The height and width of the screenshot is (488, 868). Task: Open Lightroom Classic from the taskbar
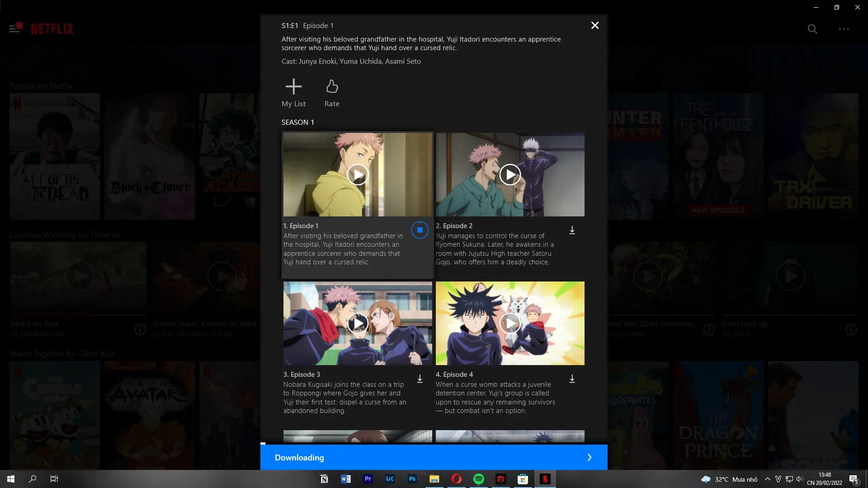coord(390,479)
